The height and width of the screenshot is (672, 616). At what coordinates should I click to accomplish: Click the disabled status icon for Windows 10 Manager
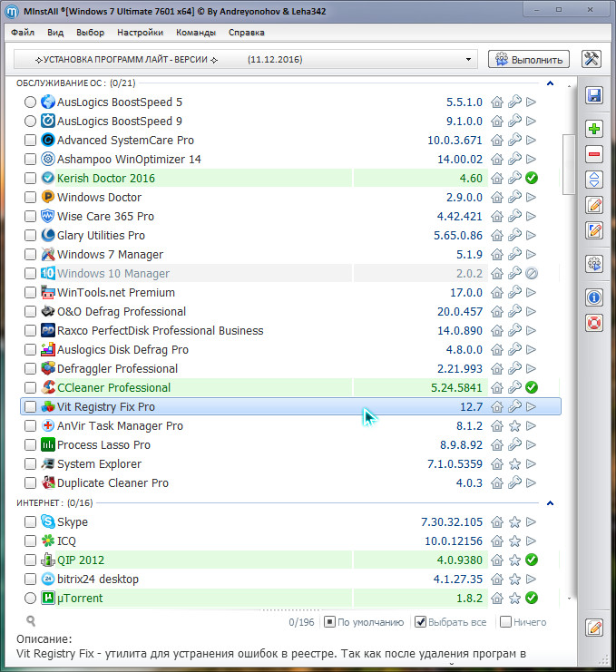(x=532, y=274)
